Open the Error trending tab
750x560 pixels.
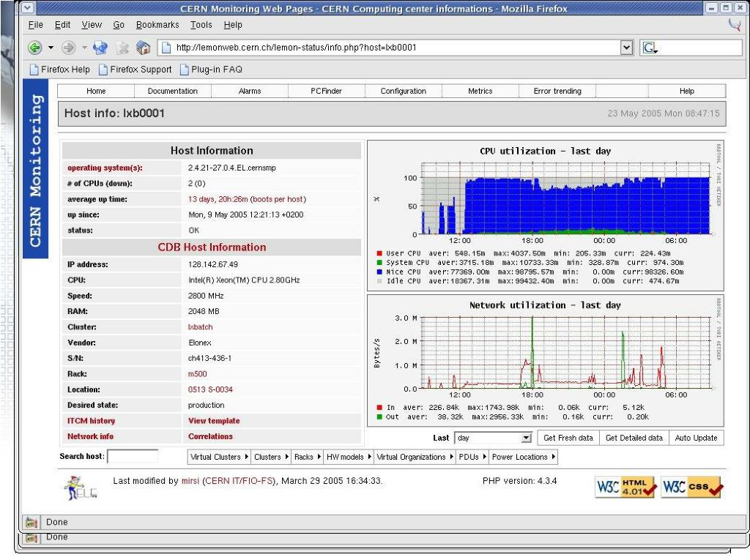(x=557, y=91)
